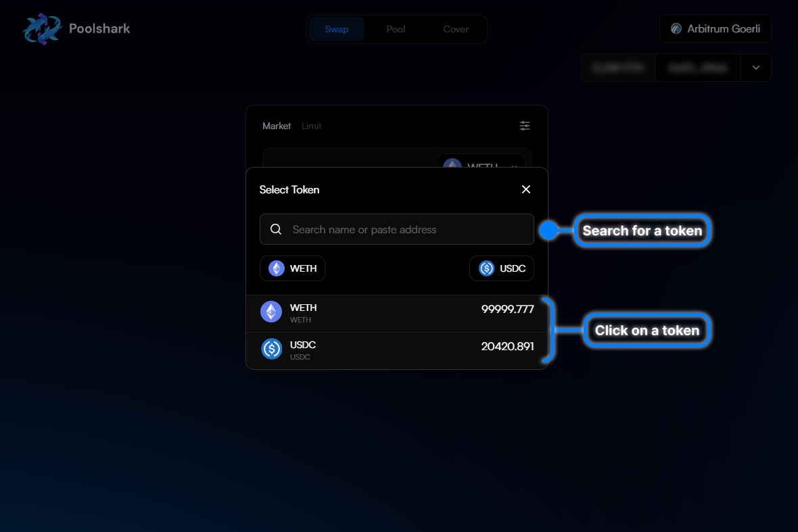Close the Select Token dialog
Screen dimensions: 798x532
(526, 189)
